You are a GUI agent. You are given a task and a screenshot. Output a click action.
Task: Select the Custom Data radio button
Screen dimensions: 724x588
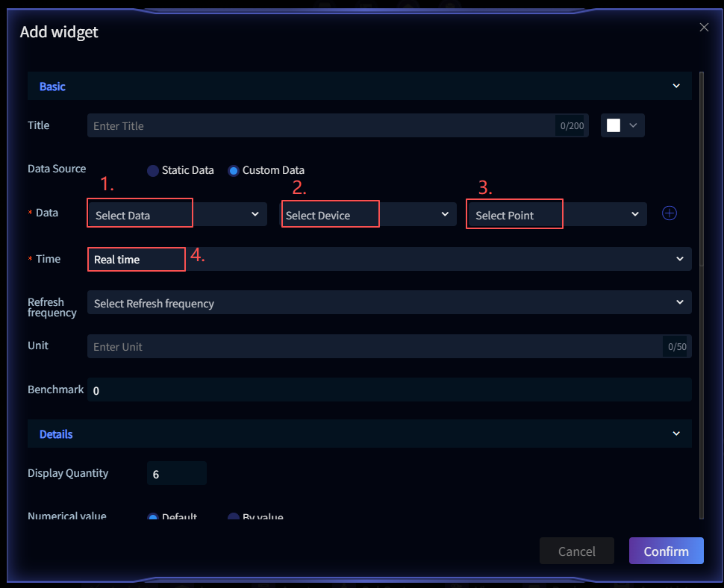(234, 171)
